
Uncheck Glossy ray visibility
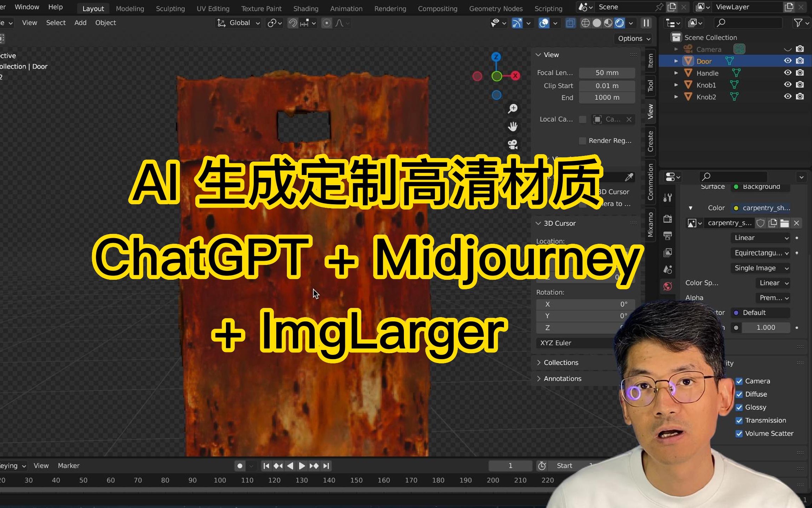pyautogui.click(x=739, y=407)
